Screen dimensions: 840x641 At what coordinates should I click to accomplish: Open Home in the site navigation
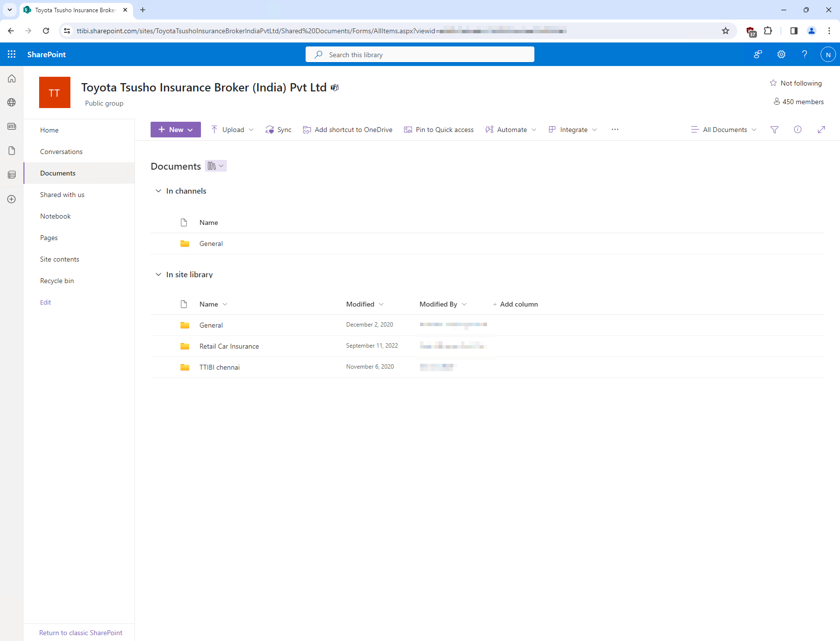click(49, 130)
